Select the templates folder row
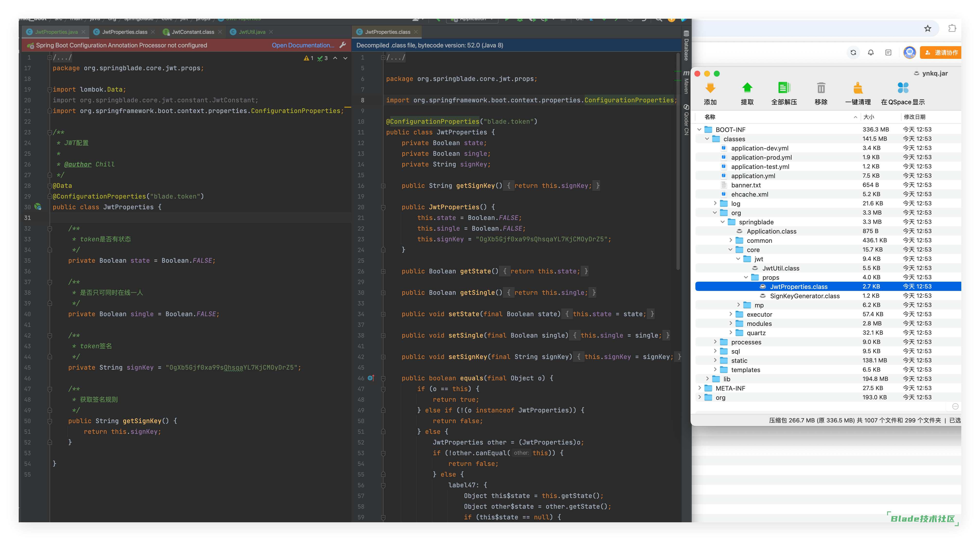 click(x=828, y=369)
